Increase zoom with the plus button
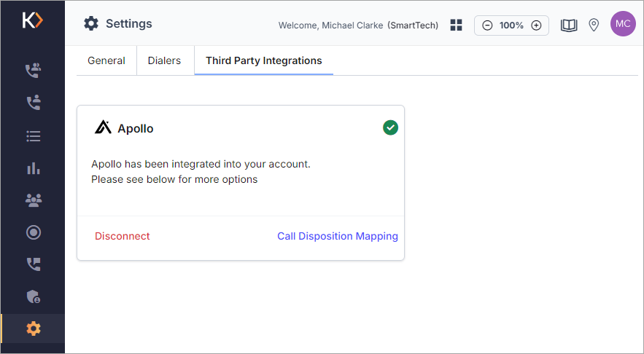 (x=536, y=25)
